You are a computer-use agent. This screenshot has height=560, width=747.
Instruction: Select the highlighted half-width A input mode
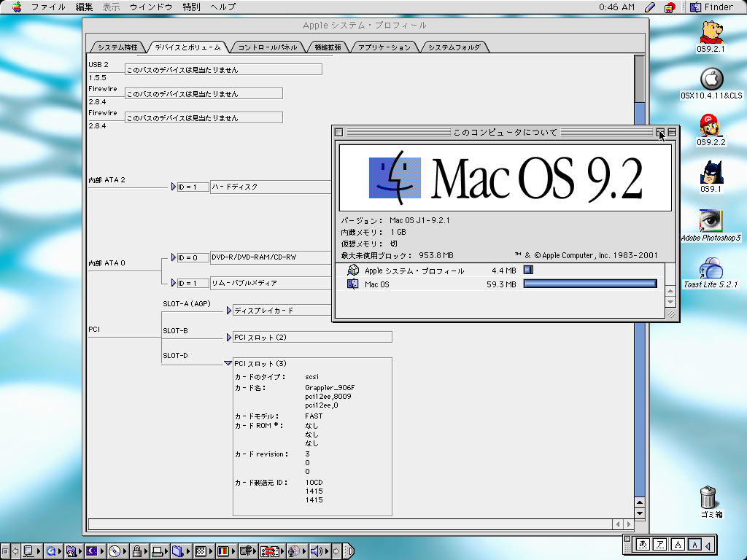(694, 544)
